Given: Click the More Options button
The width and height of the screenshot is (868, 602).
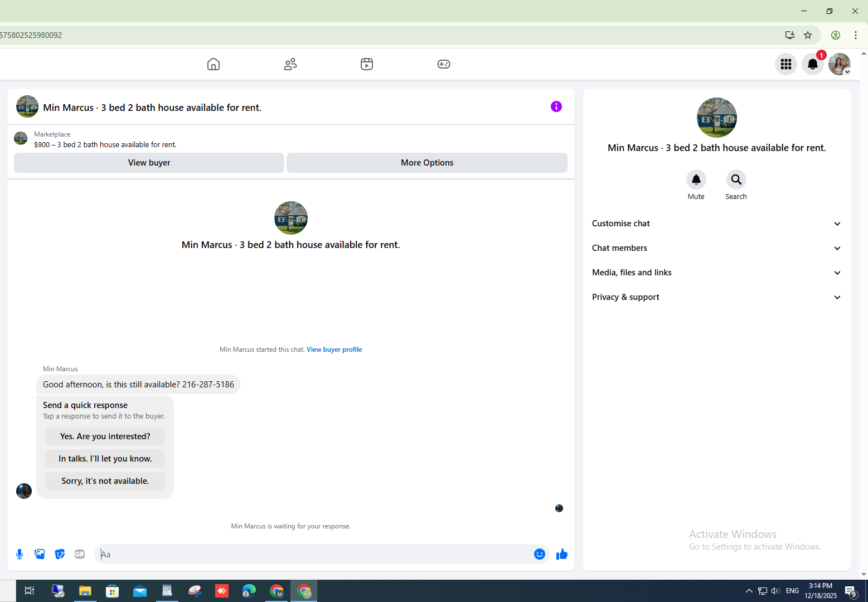Looking at the screenshot, I should click(427, 163).
